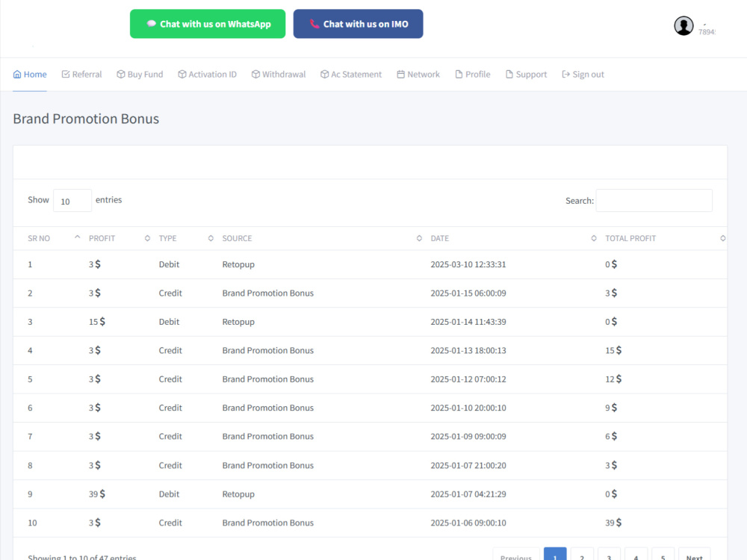The height and width of the screenshot is (560, 747).
Task: Click date 2025-03-10 12:33:31
Action: click(x=468, y=264)
